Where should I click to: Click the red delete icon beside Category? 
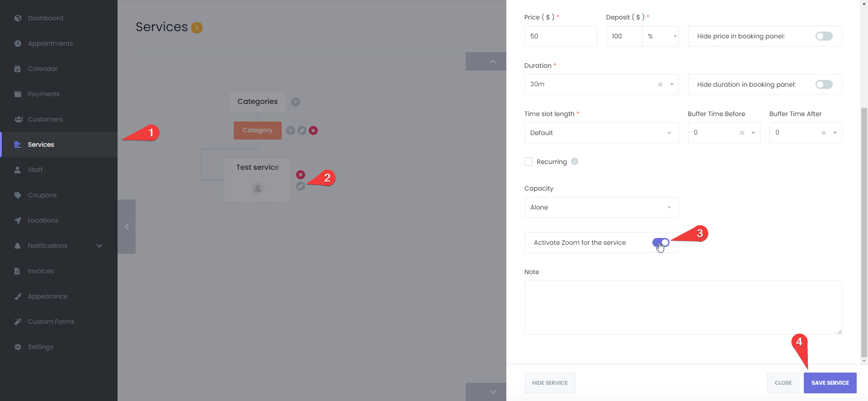click(313, 131)
